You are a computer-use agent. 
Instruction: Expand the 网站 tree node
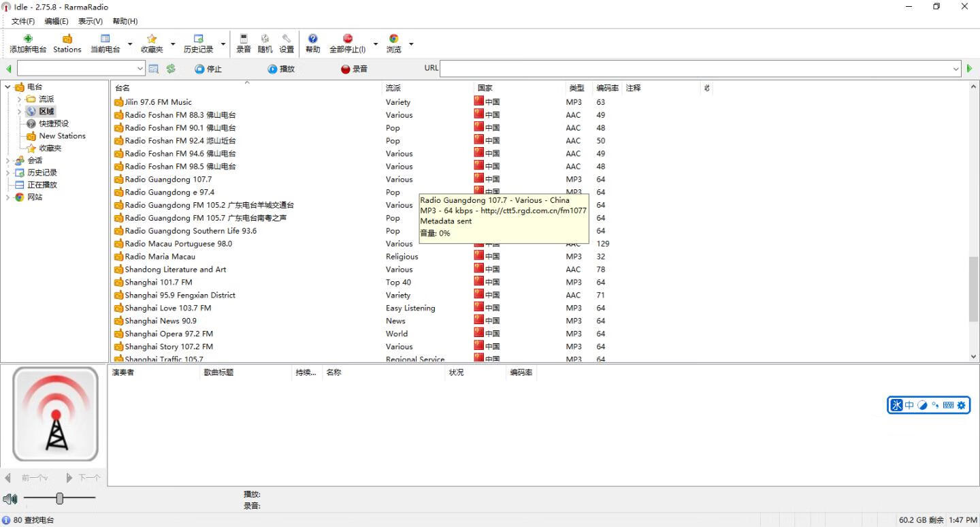[7, 197]
